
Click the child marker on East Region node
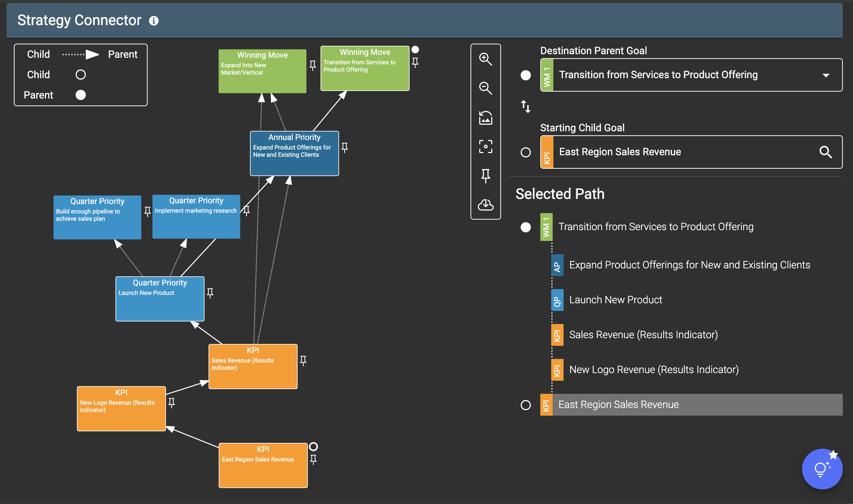pos(313,447)
